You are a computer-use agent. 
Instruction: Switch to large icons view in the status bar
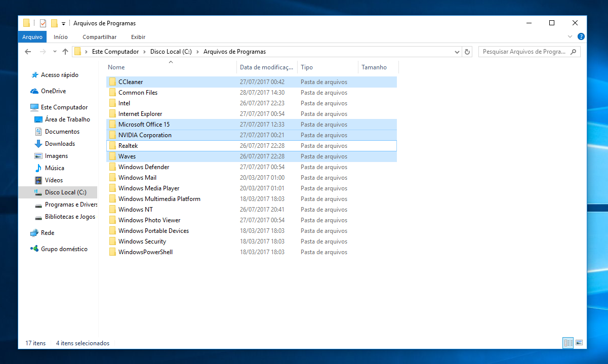point(580,343)
